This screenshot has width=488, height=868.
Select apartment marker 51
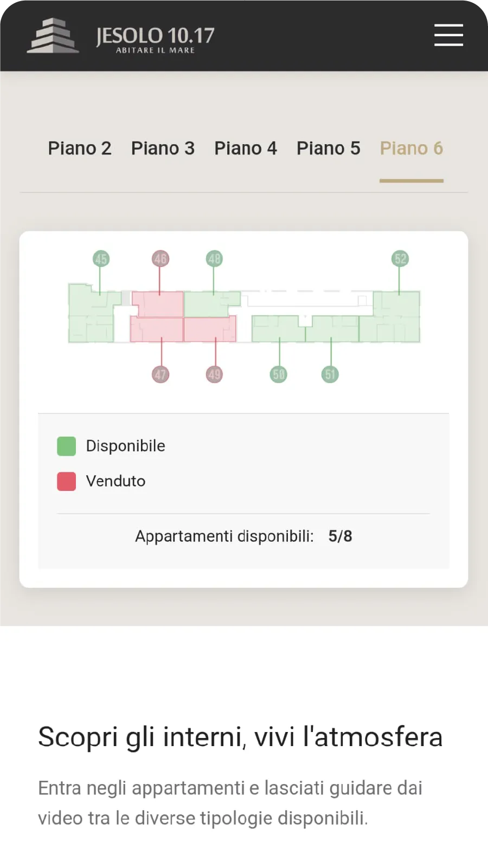(x=330, y=374)
